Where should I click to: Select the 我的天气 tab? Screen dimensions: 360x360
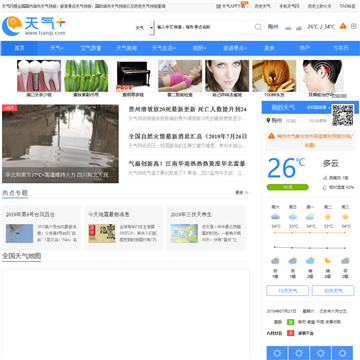[x=283, y=108]
